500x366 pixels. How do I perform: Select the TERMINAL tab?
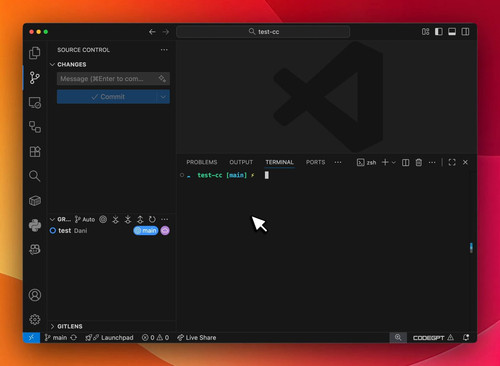click(279, 162)
